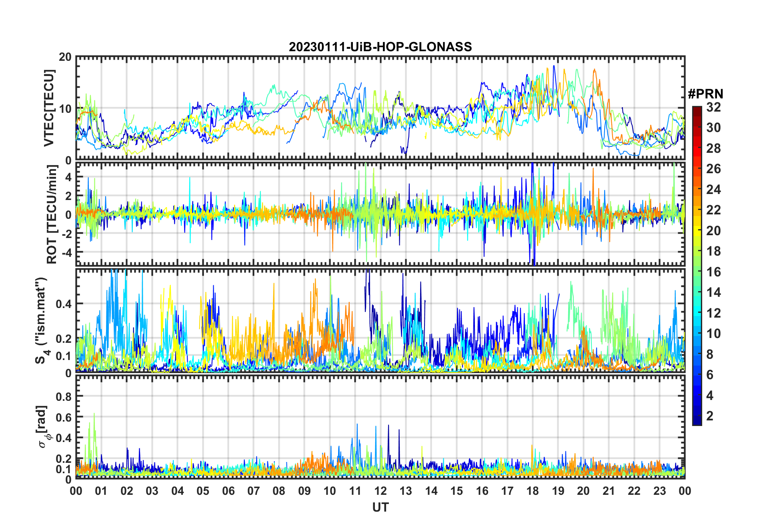Click UT axis tick label "07"
This screenshot has height=532, width=761.
254,491
